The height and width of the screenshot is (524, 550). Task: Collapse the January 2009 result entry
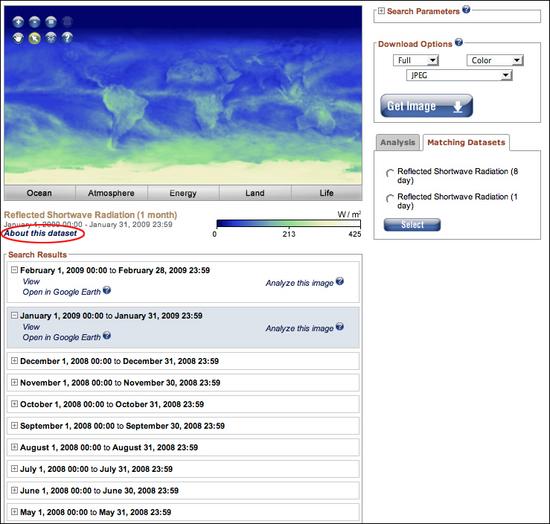point(14,315)
